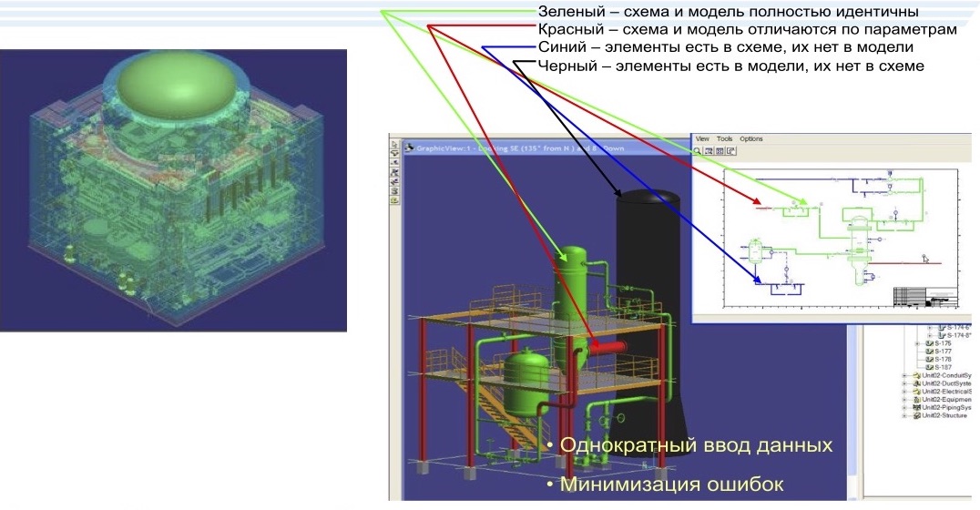Click the GraphicView:1 title bar
The image size is (980, 510).
546,148
